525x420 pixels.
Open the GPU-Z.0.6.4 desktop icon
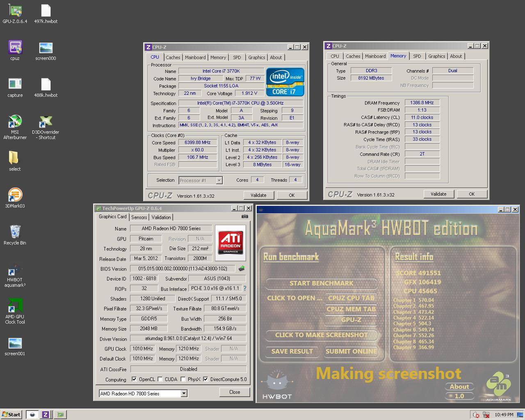pos(15,14)
